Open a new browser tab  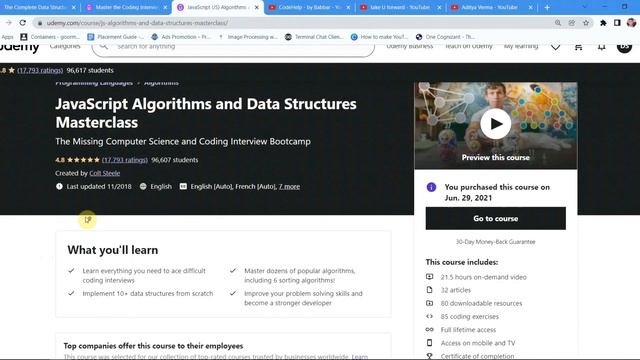click(547, 7)
